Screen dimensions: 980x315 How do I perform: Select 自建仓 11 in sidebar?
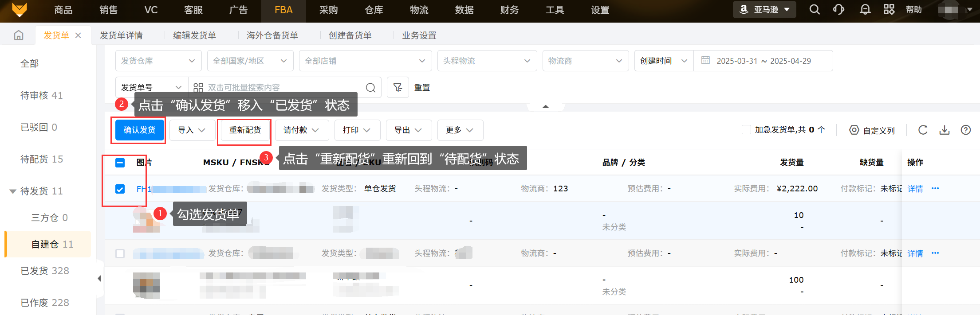pos(49,244)
